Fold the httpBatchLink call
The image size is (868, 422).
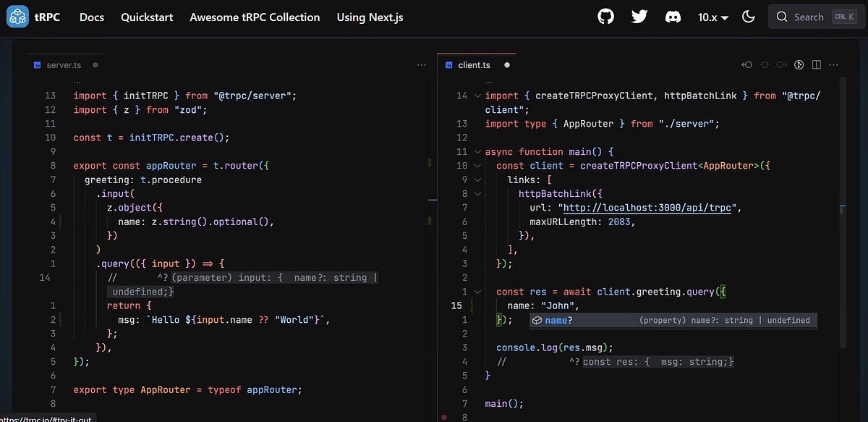click(477, 194)
